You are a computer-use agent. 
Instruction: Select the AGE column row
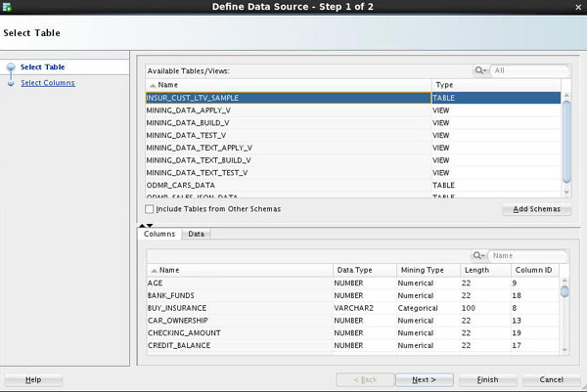pos(353,283)
